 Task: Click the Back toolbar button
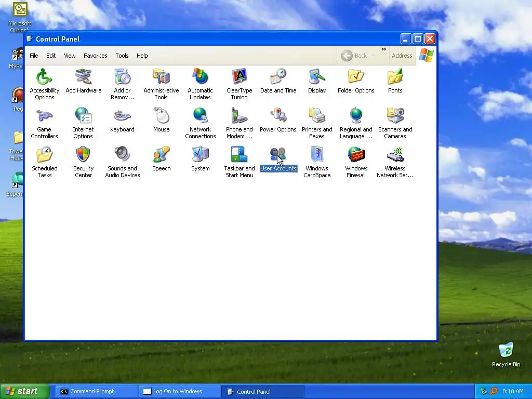click(x=354, y=56)
